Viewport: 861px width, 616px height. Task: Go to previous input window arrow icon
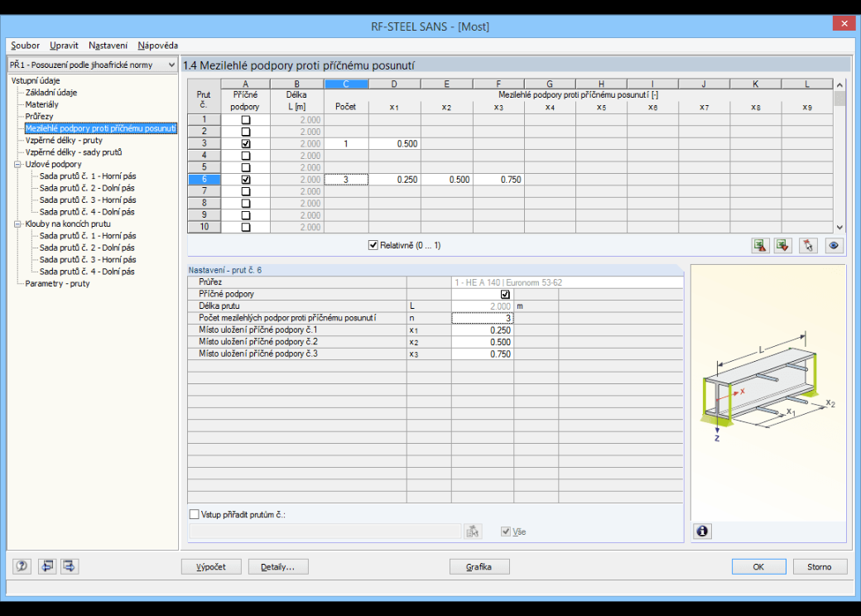[47, 566]
